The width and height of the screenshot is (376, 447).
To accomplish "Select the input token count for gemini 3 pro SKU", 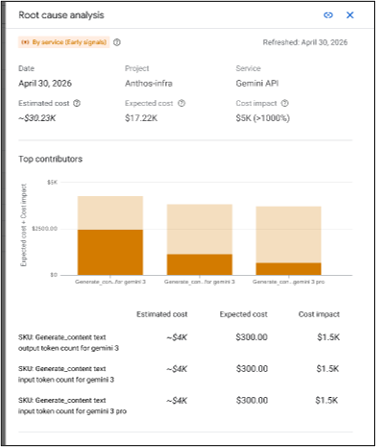I will [72, 406].
